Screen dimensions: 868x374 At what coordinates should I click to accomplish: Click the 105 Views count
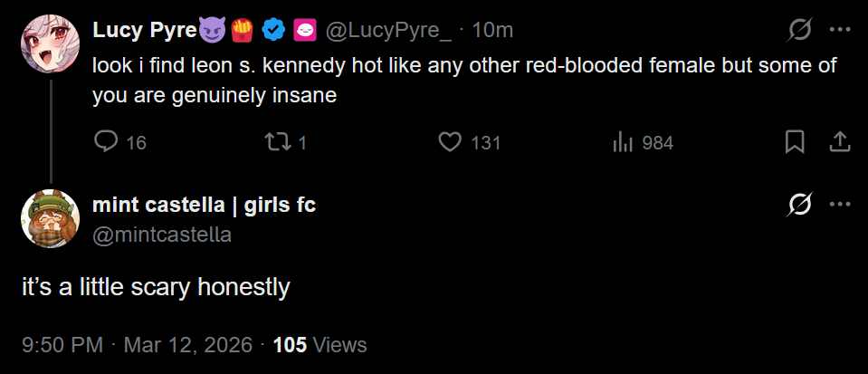click(320, 345)
